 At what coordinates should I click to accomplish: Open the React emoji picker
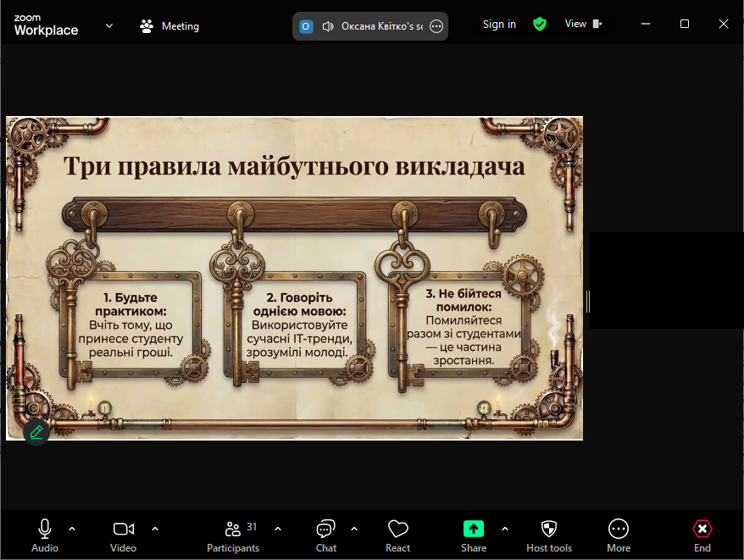point(397,535)
